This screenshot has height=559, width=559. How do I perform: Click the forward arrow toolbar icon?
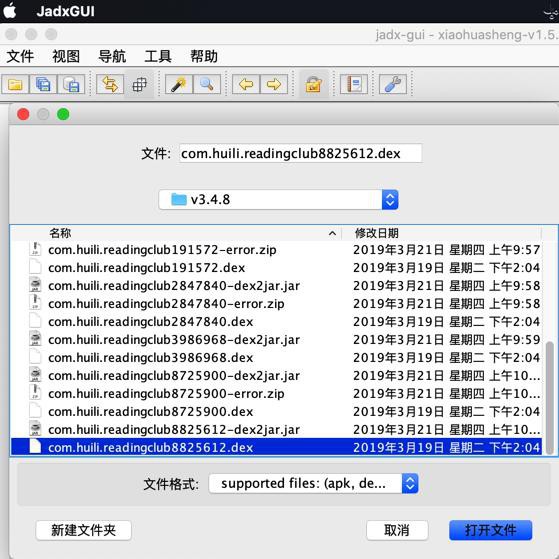click(x=274, y=84)
